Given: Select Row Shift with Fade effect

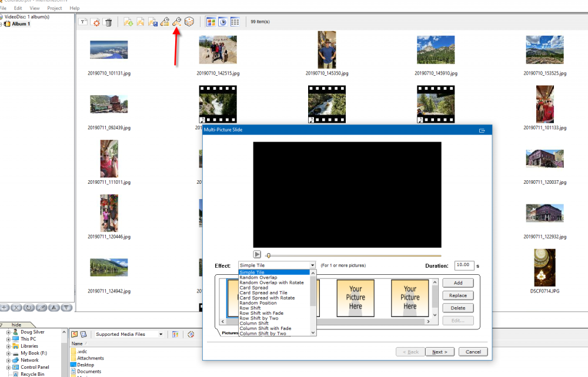Looking at the screenshot, I should 261,313.
